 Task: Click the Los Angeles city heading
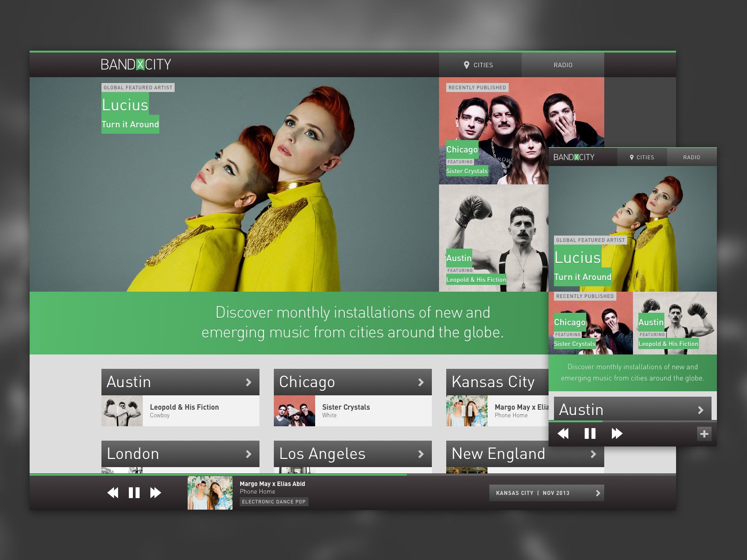pos(322,454)
